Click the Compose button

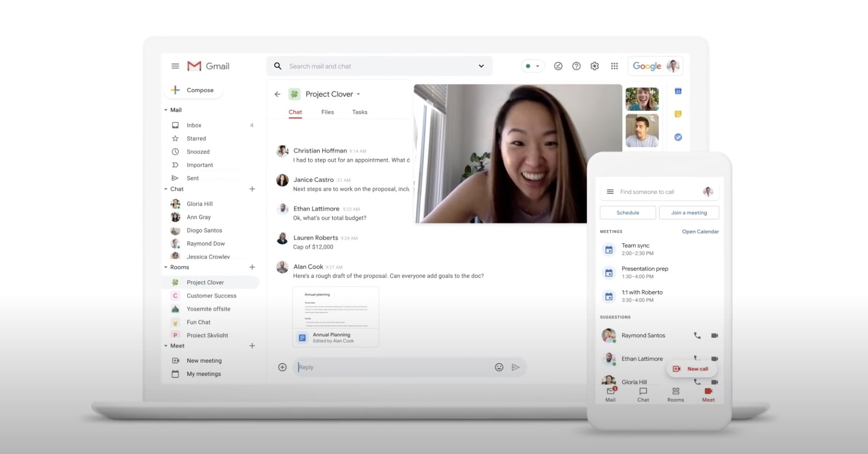pyautogui.click(x=193, y=90)
